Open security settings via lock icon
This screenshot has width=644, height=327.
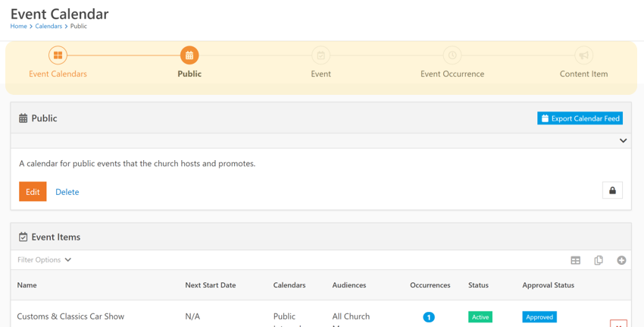pyautogui.click(x=612, y=190)
